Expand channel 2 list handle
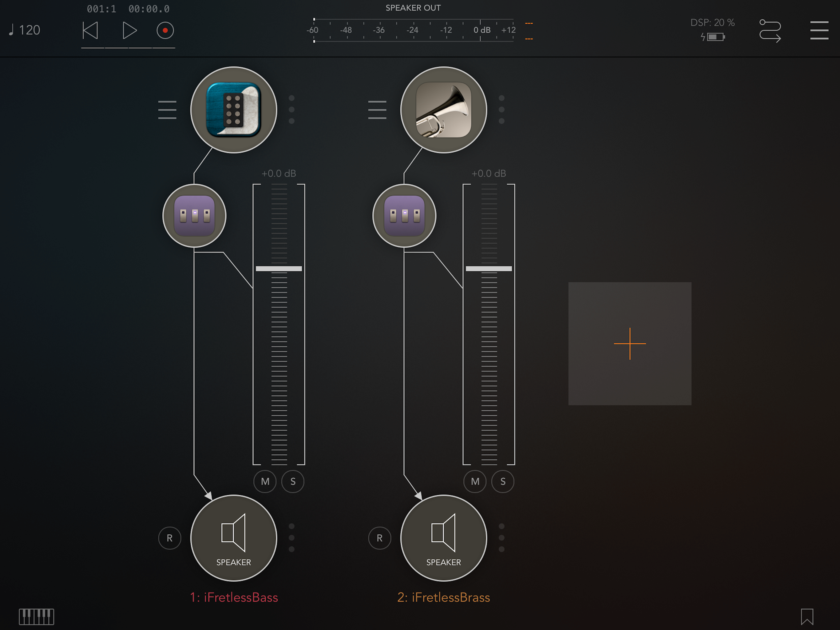 [377, 110]
